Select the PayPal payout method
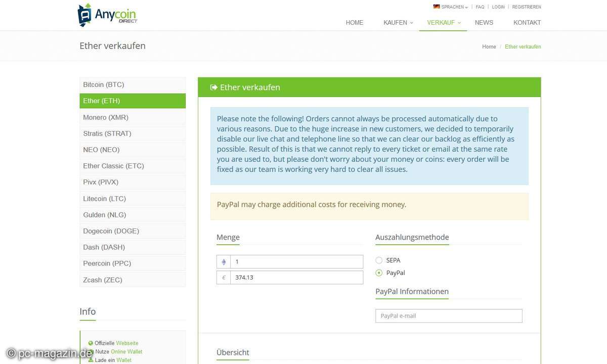 click(379, 273)
